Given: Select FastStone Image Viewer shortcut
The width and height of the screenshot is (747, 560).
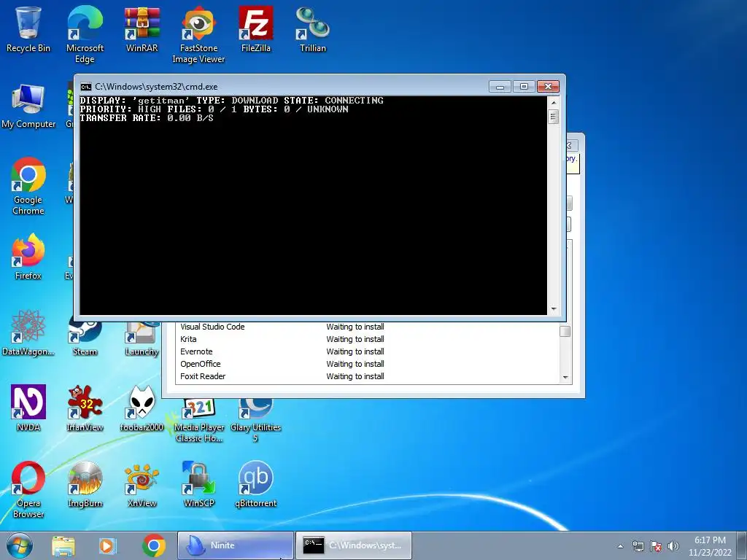Looking at the screenshot, I should point(198,34).
